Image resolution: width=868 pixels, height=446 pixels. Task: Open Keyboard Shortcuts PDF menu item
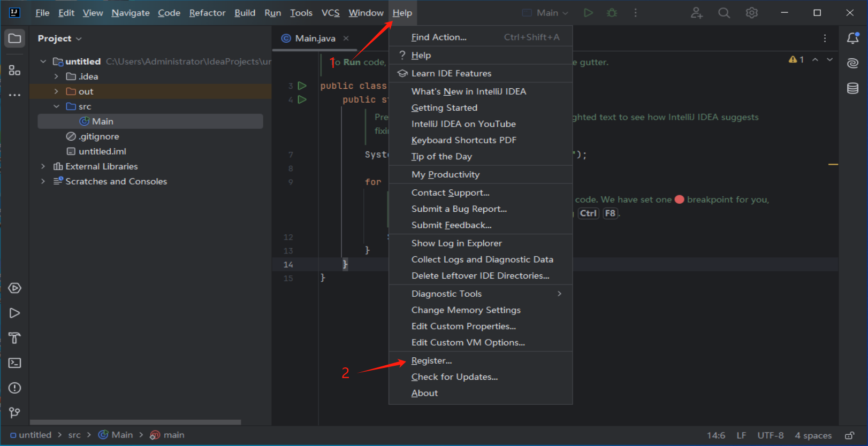pos(481,140)
